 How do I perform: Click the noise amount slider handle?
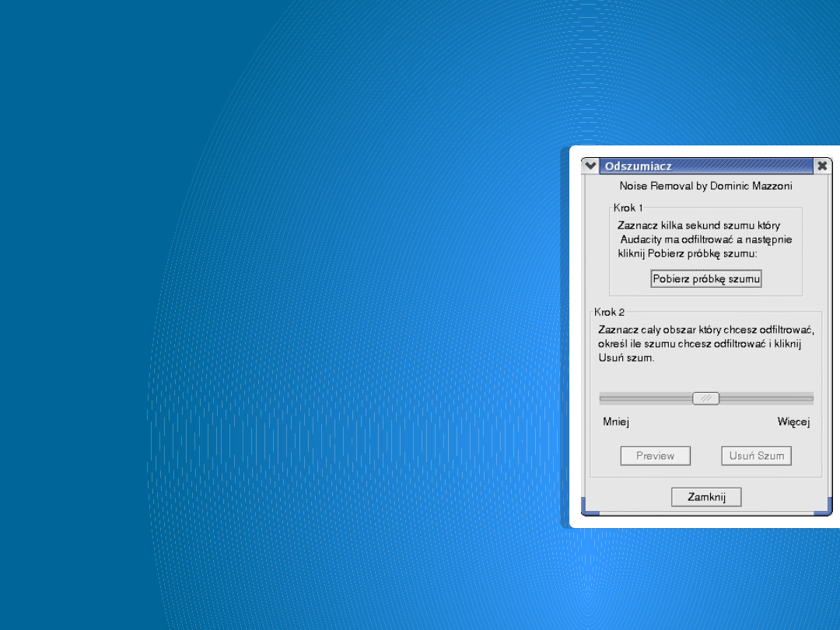(706, 398)
